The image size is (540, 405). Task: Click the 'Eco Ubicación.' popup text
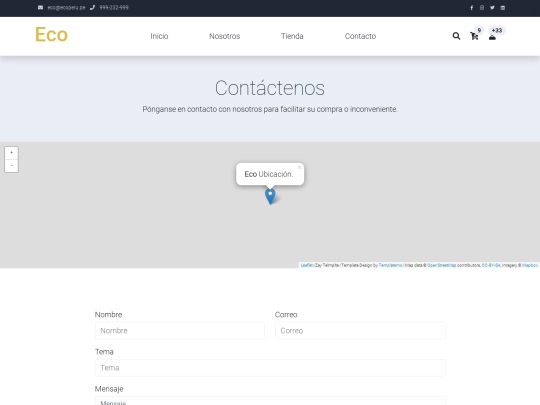pyautogui.click(x=269, y=174)
